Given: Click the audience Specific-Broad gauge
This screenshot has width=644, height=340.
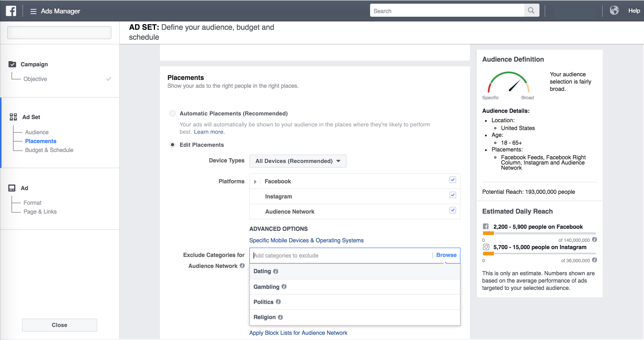Looking at the screenshot, I should (x=508, y=82).
